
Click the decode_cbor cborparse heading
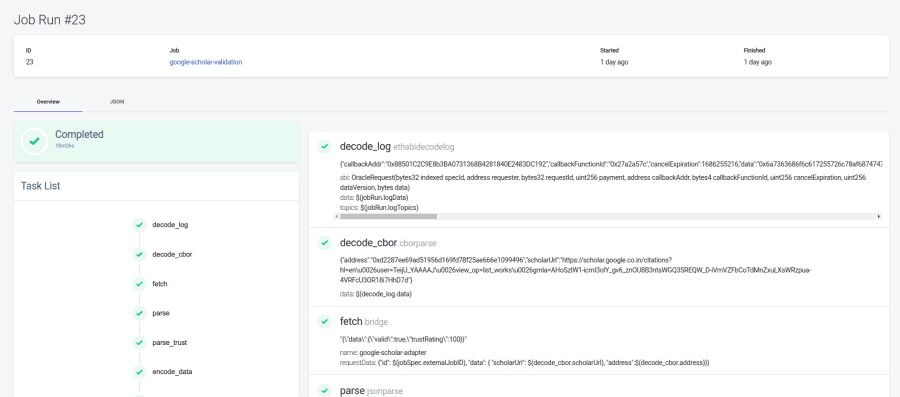click(x=388, y=243)
